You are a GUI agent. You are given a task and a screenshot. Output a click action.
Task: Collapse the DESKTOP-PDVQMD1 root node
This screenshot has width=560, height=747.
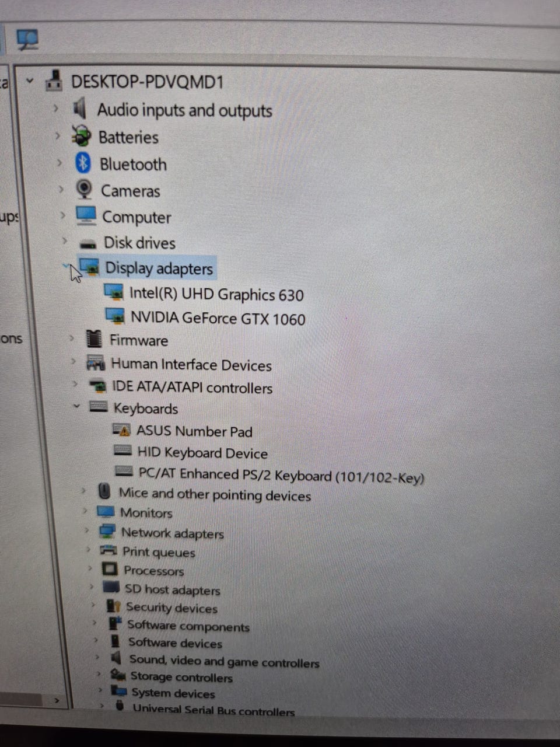[30, 81]
